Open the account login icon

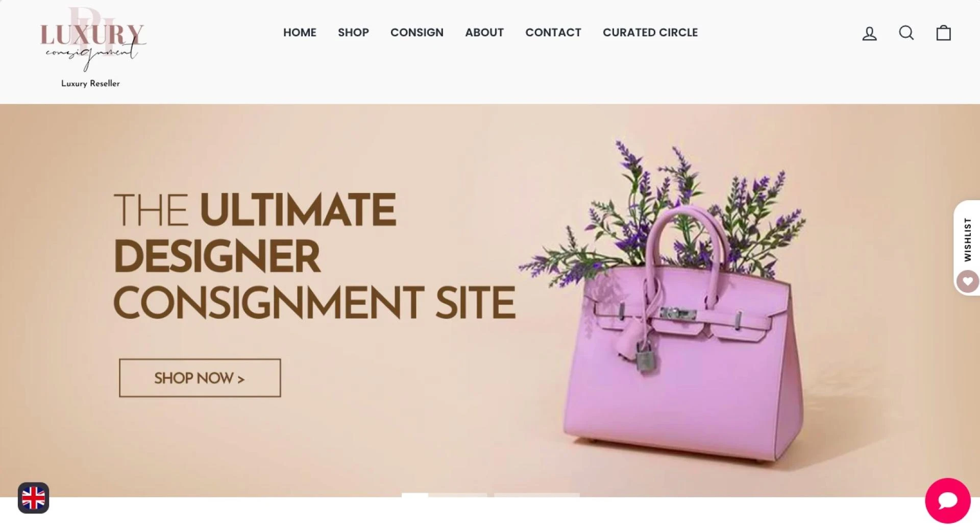point(869,33)
